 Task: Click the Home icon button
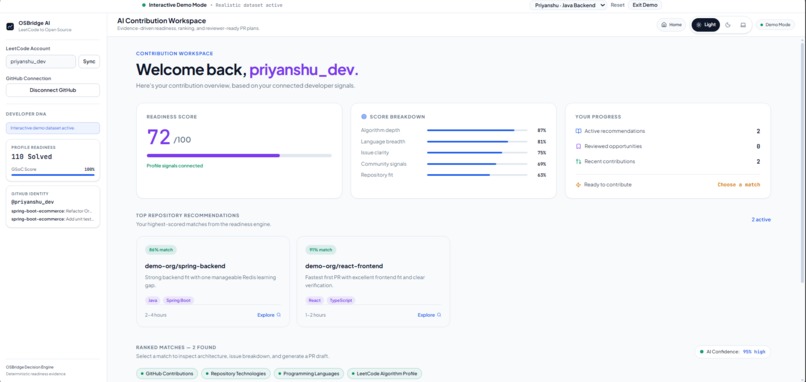pos(671,25)
